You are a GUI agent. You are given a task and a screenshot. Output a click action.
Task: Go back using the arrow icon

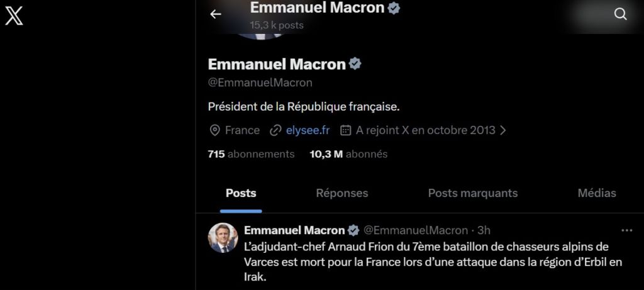pyautogui.click(x=216, y=14)
